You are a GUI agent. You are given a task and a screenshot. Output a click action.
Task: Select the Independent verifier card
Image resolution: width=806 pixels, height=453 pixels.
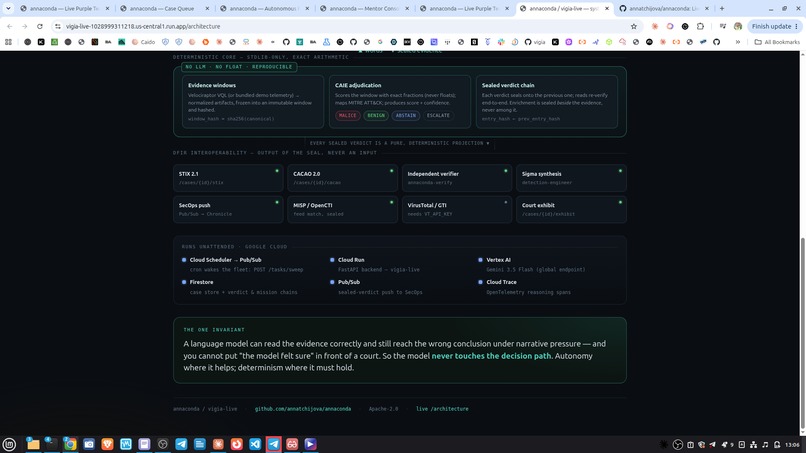click(457, 178)
